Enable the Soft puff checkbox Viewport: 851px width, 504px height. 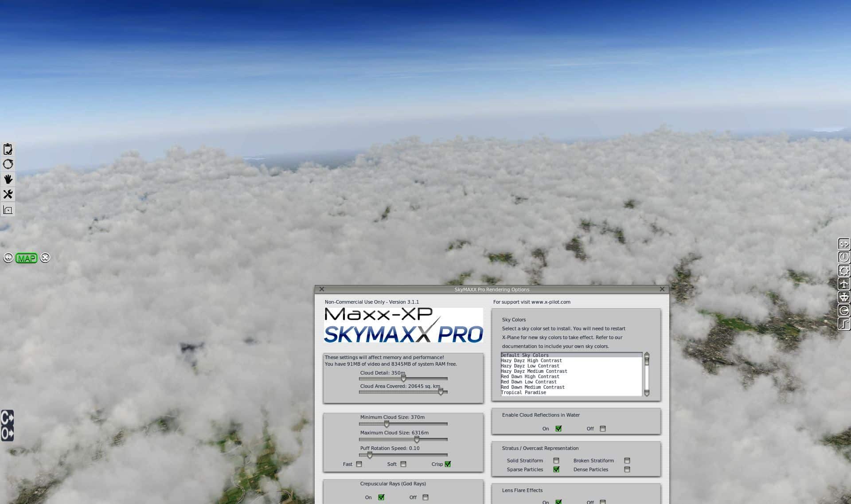coord(403,464)
